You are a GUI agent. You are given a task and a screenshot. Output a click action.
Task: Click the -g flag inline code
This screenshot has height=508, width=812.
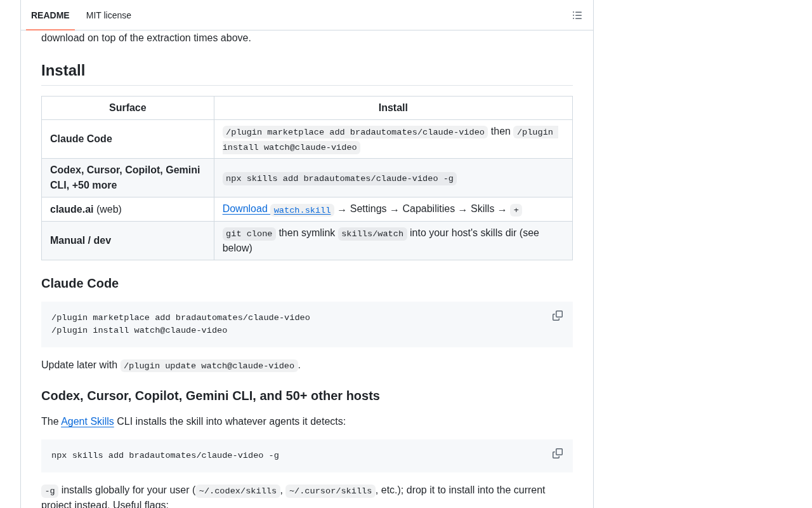click(50, 491)
